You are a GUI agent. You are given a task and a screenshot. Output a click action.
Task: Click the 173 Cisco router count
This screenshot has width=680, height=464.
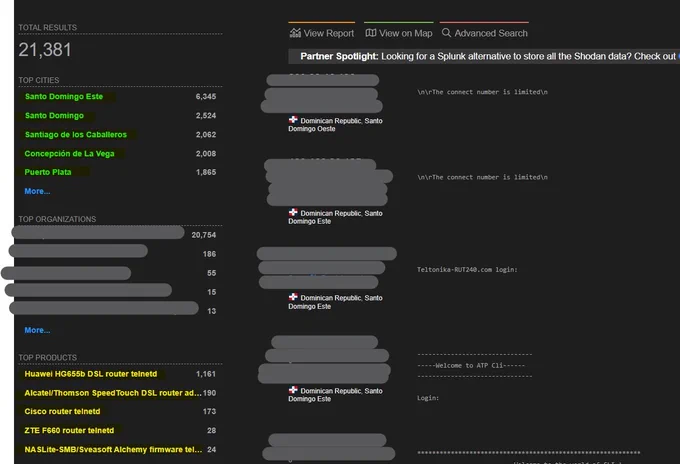coord(209,411)
